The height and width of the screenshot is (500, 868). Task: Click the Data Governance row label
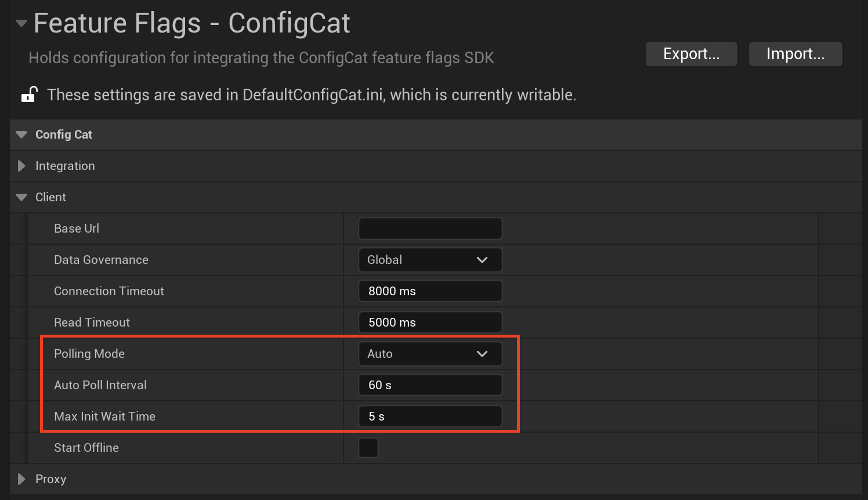[x=101, y=259]
